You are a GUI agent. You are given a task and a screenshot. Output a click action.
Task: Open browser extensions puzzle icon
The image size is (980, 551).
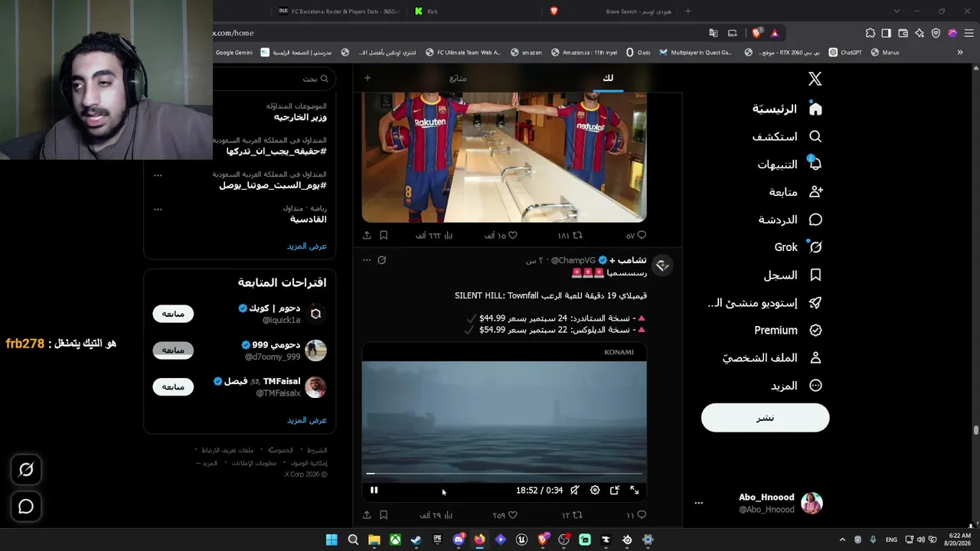[x=871, y=33]
